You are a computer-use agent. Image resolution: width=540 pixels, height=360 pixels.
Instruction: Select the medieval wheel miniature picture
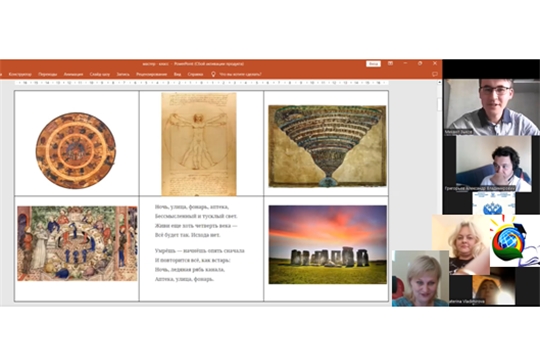(x=77, y=243)
